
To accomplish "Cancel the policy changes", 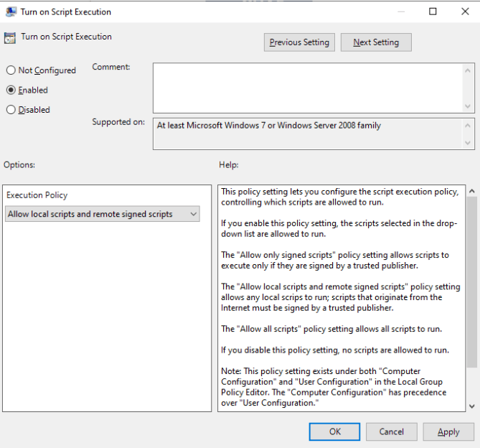I will tap(391, 431).
